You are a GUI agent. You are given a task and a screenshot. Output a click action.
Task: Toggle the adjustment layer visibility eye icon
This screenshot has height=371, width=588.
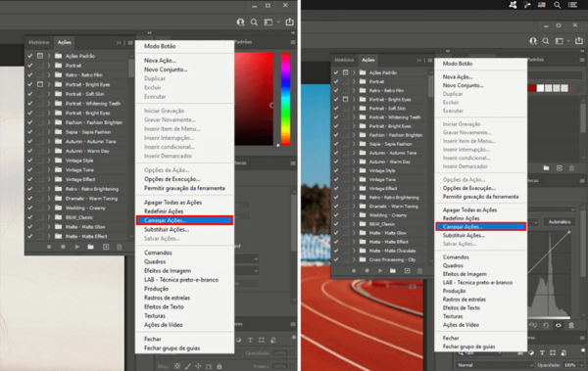point(559,325)
